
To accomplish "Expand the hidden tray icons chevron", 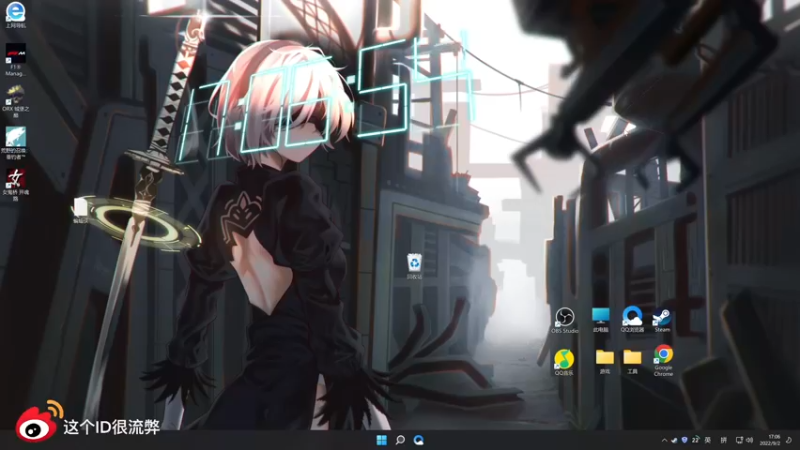I will tap(664, 440).
